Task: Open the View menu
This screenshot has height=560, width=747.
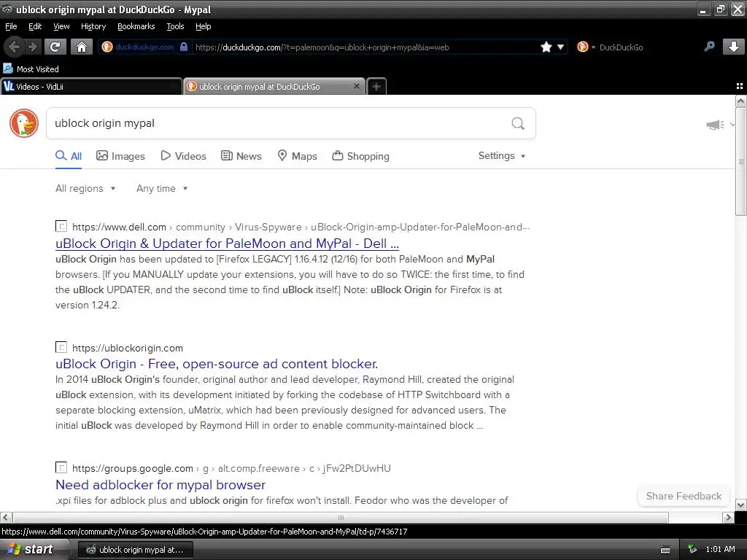Action: [x=61, y=26]
